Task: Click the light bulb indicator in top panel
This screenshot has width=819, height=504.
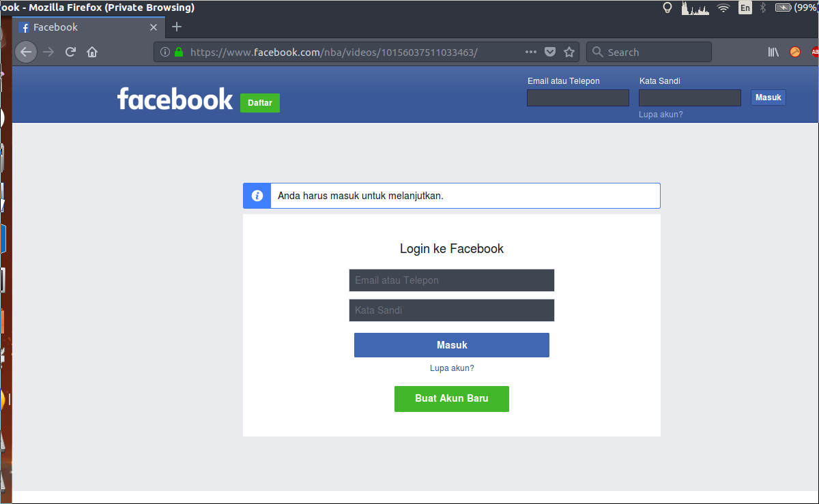Action: point(668,8)
